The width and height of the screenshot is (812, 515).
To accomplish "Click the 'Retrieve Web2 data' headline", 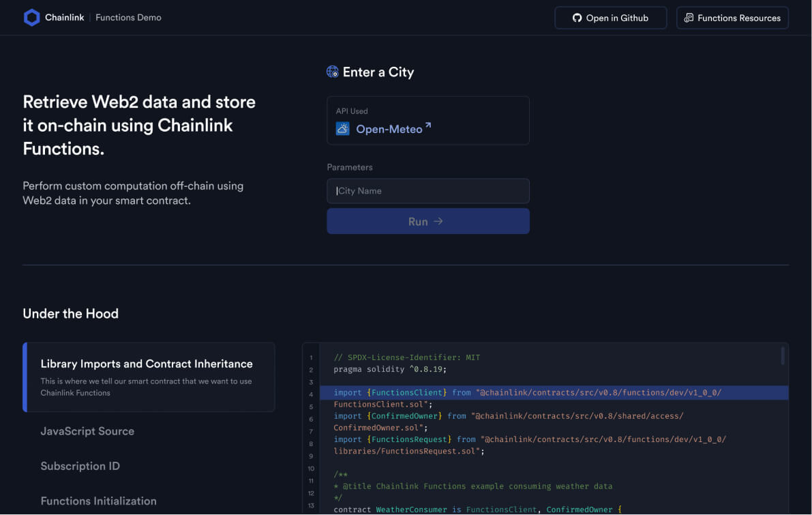I will [139, 126].
